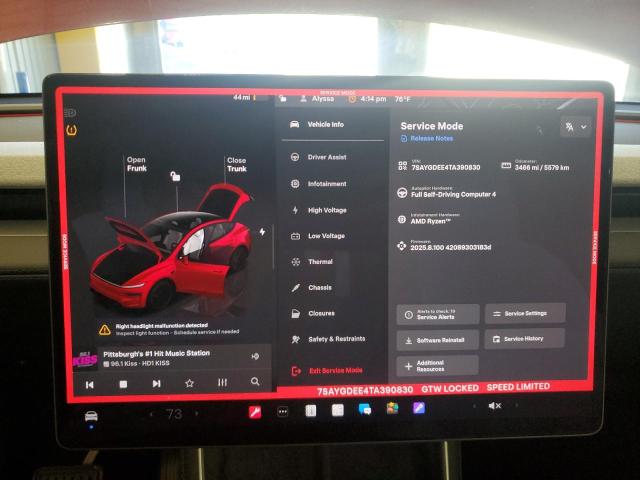The height and width of the screenshot is (480, 640).
Task: Tap the 96.1 Kiss station logo
Action: 85,360
